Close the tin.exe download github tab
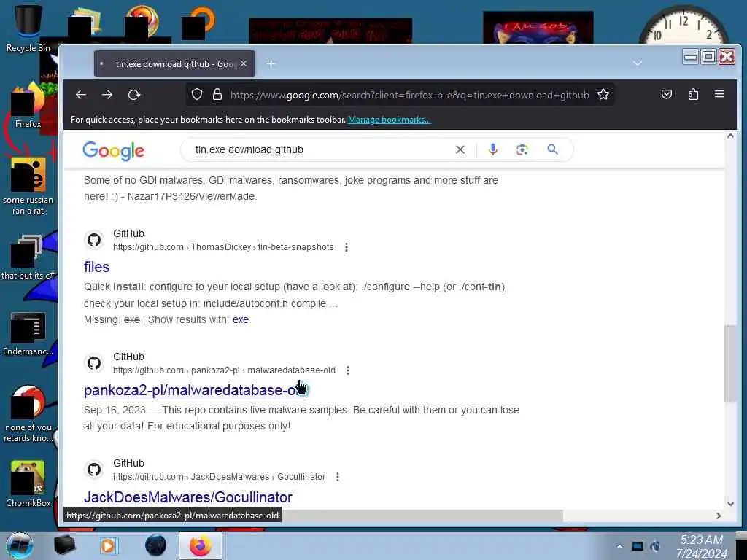 click(x=244, y=63)
